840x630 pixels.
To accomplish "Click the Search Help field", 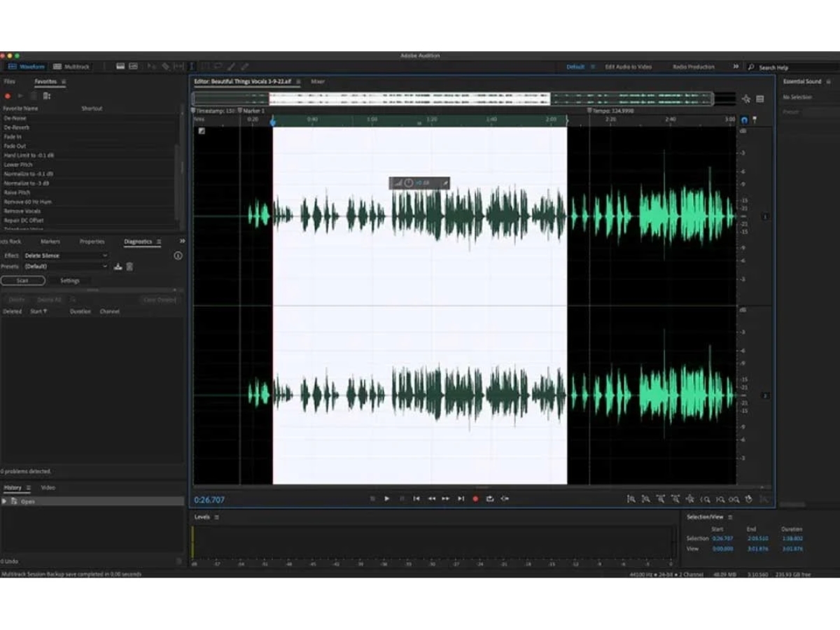I will click(791, 67).
